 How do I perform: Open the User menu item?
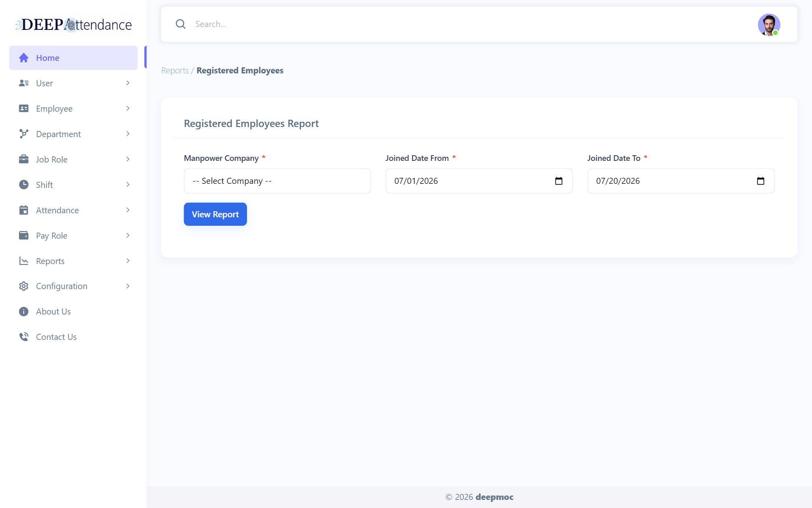click(x=73, y=83)
